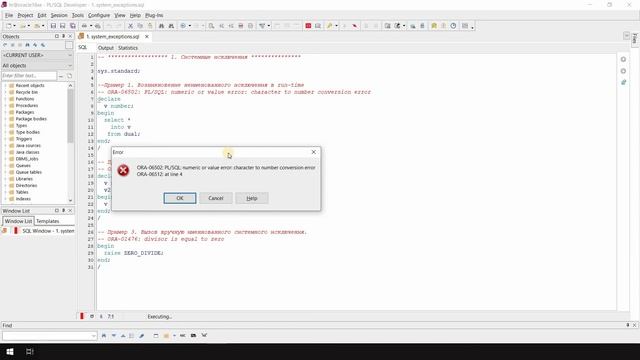The height and width of the screenshot is (360, 640).
Task: Click the binoculars search icon in Find bar
Action: [104, 336]
